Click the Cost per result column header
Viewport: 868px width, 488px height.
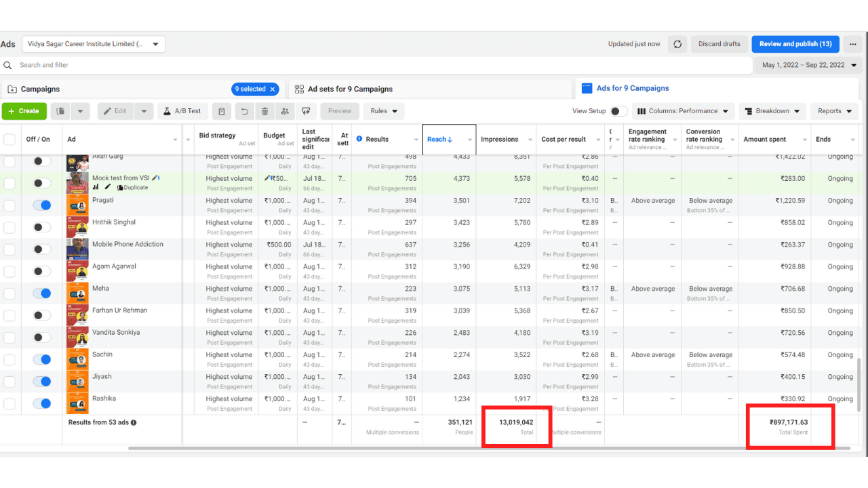(x=570, y=140)
